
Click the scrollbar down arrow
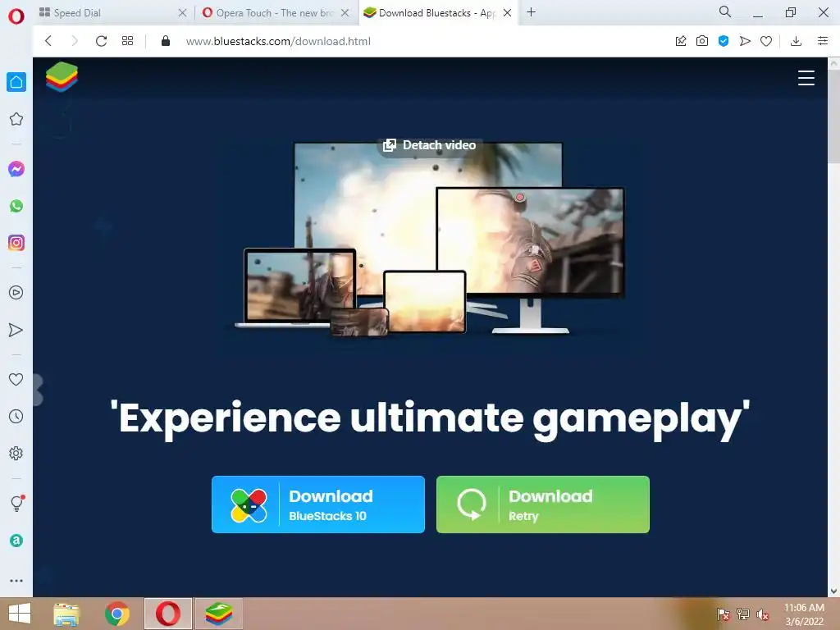click(x=834, y=591)
